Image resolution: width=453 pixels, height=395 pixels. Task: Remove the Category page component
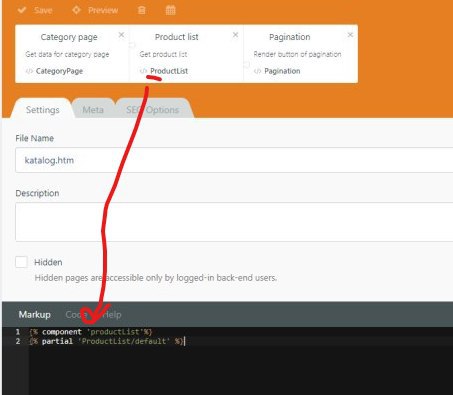click(x=121, y=35)
